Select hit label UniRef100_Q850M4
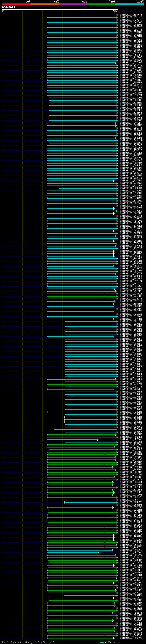The image size is (146, 644). [x=131, y=417]
